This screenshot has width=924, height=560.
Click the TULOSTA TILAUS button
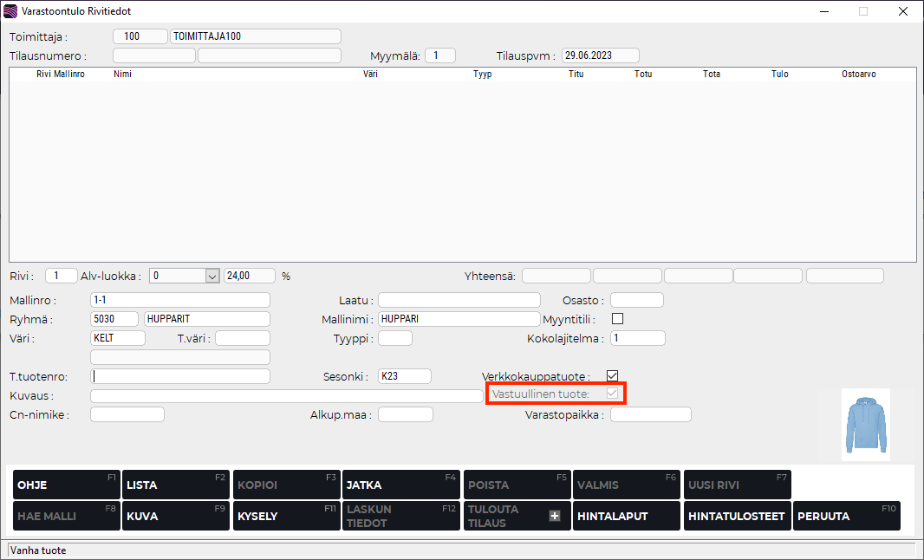coord(507,516)
